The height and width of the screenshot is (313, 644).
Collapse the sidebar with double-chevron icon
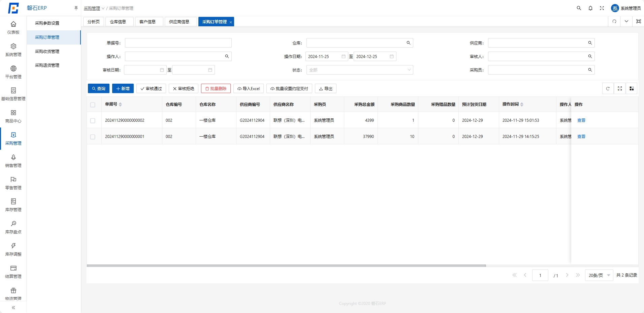[13, 308]
